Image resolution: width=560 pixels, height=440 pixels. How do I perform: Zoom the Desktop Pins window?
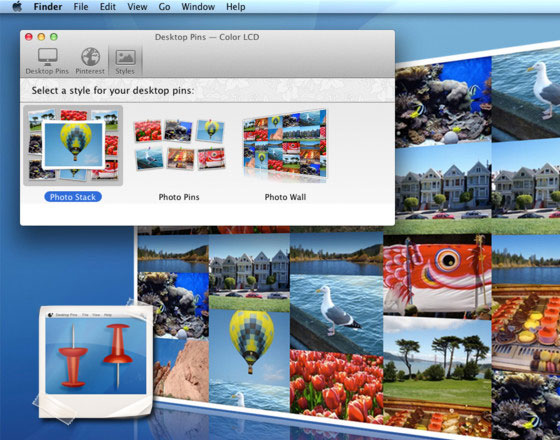(x=54, y=37)
